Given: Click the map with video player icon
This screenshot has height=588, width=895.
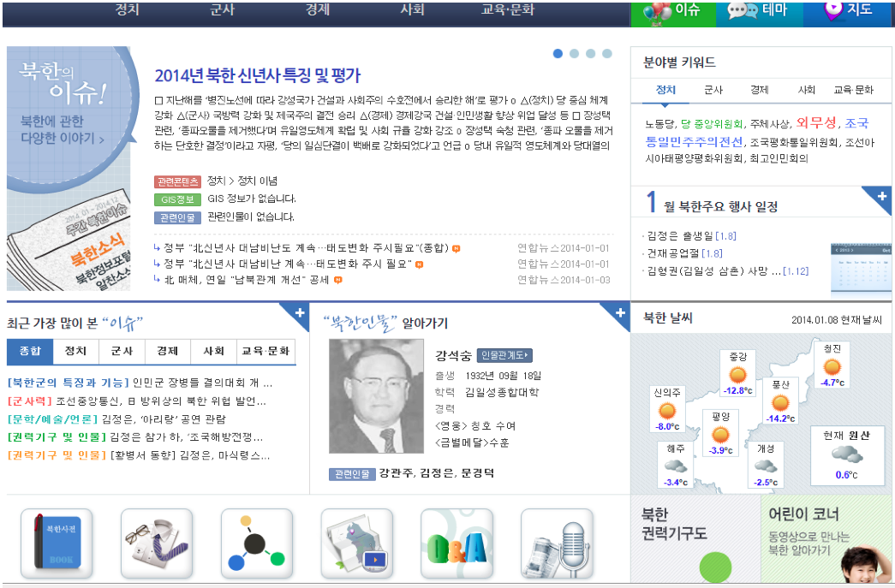Looking at the screenshot, I should 356,543.
